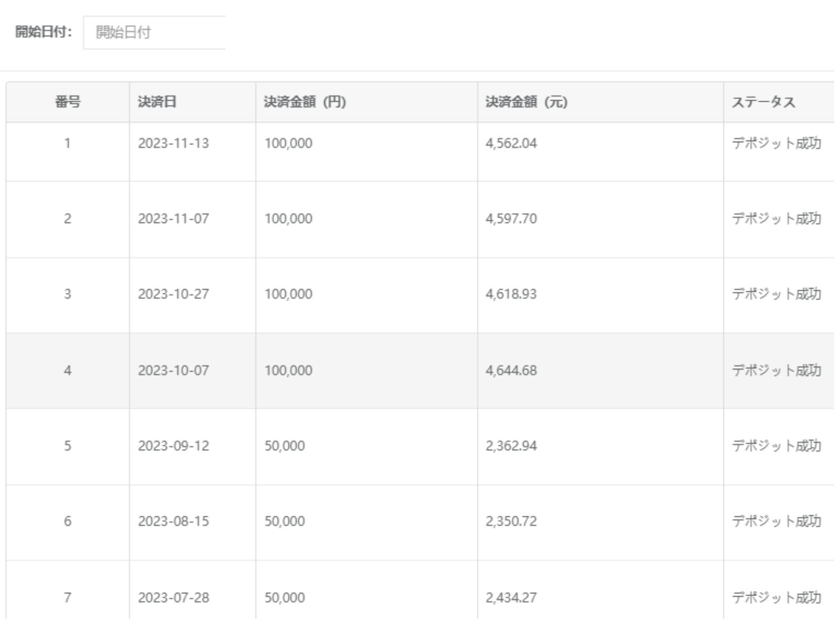Screen dimensions: 840x638
Task: Click the 2,350.72 yuan amount cell
Action: [511, 521]
